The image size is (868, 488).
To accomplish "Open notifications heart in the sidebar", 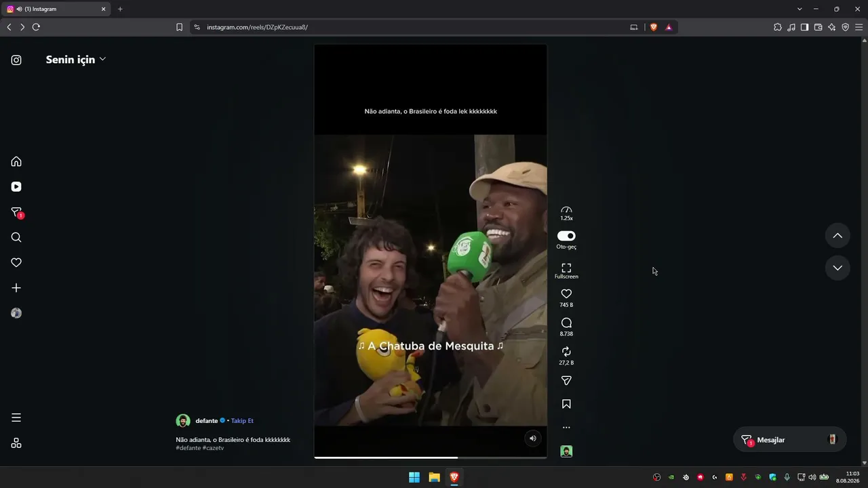I will click(16, 262).
